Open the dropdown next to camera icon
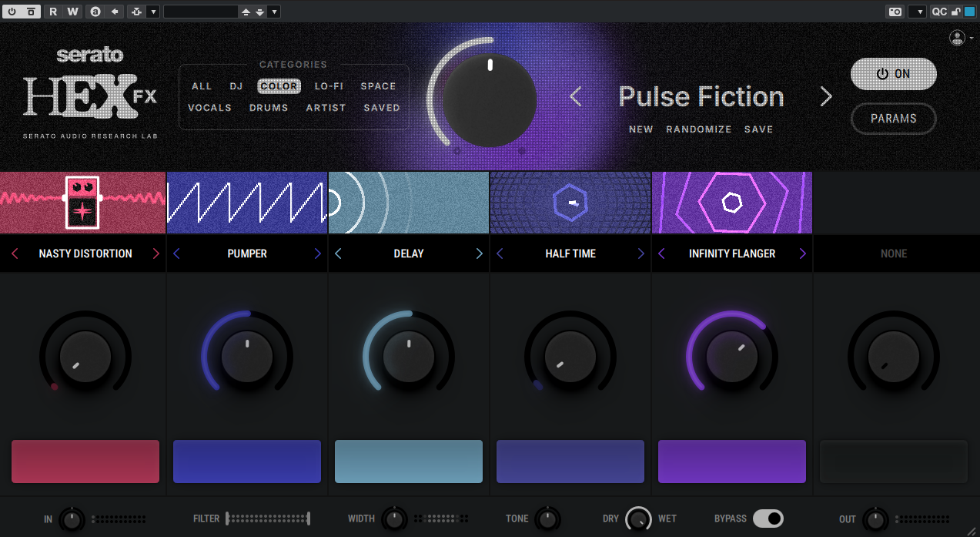 point(917,12)
